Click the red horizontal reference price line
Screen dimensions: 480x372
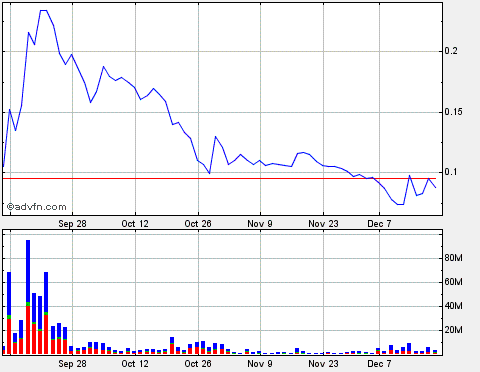(219, 179)
